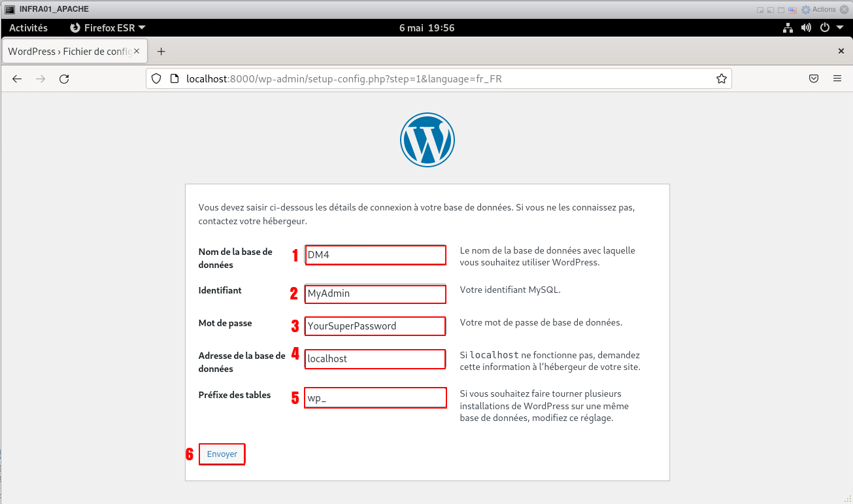853x504 pixels.
Task: Open the Firefox ESR application menu
Action: [x=107, y=28]
